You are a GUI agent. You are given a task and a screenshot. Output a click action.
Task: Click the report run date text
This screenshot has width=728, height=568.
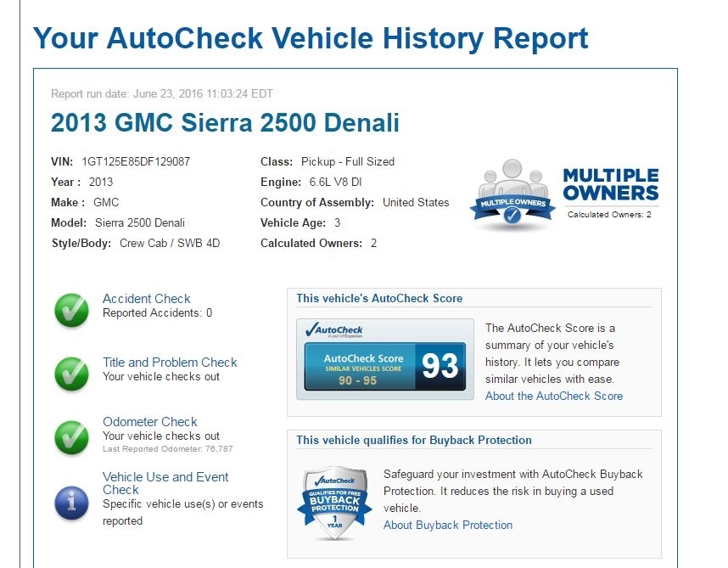coord(162,93)
